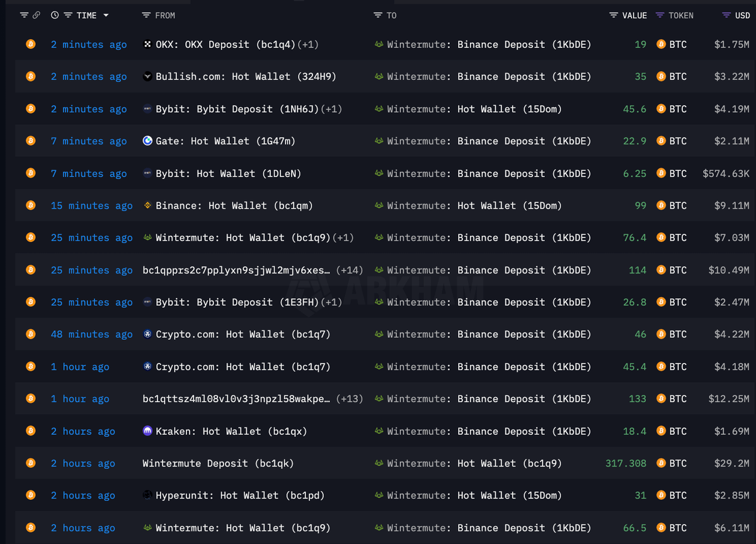The image size is (756, 544).
Task: Open the USD column filter
Action: (726, 15)
